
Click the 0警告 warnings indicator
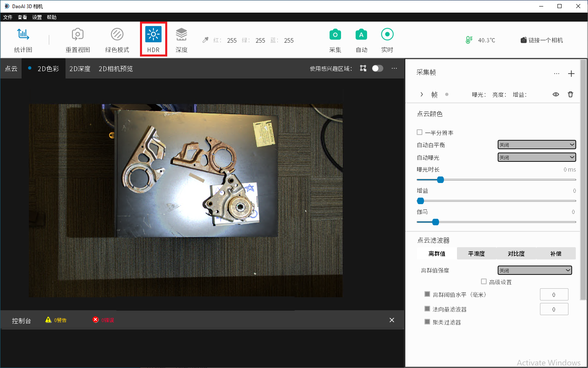(56, 320)
